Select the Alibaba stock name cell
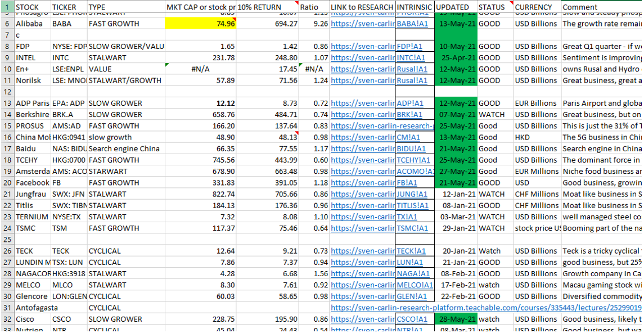The height and width of the screenshot is (333, 644). [33, 24]
